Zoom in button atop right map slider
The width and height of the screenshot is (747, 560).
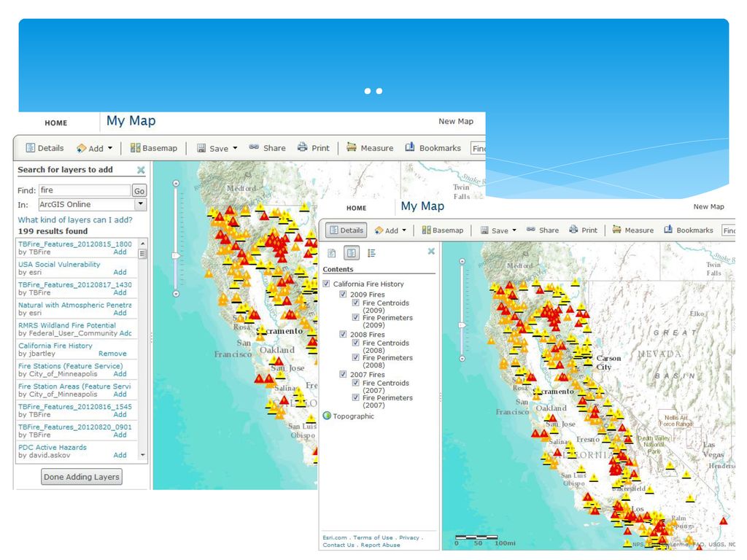(462, 262)
